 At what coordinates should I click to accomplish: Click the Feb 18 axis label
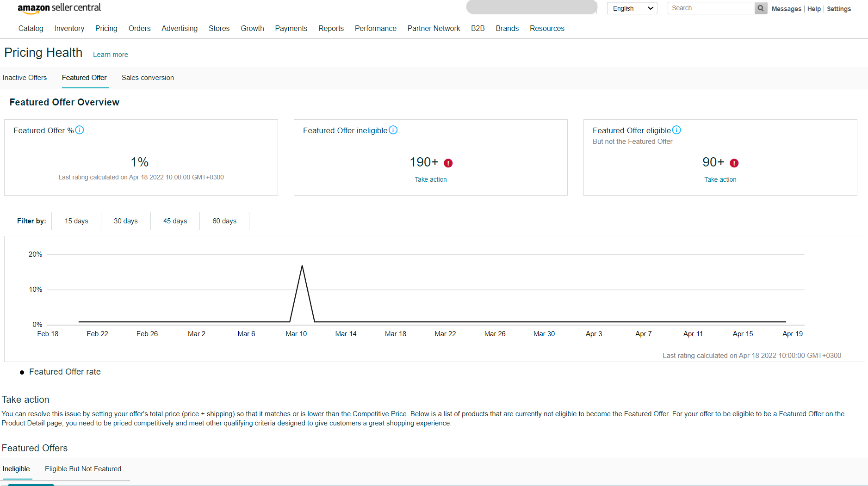(48, 334)
